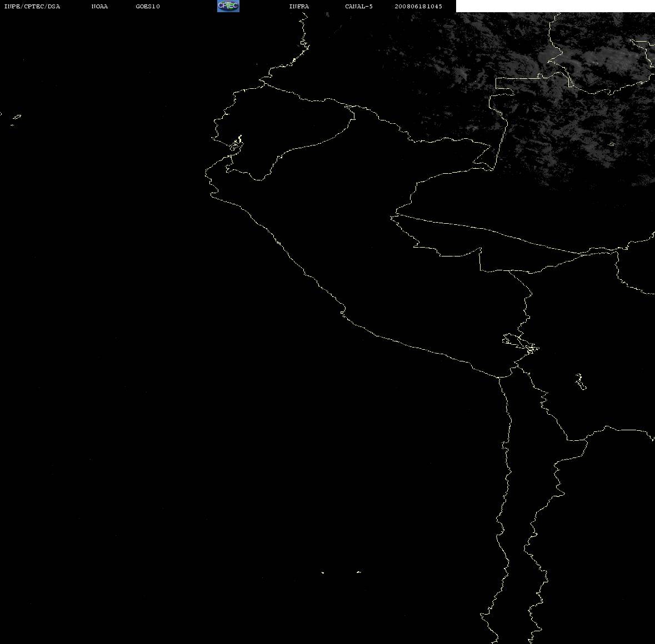Screen dimensions: 655x644
Task: Click the Puná island outline in Gulf of Guayaquil
Action: coord(237,143)
